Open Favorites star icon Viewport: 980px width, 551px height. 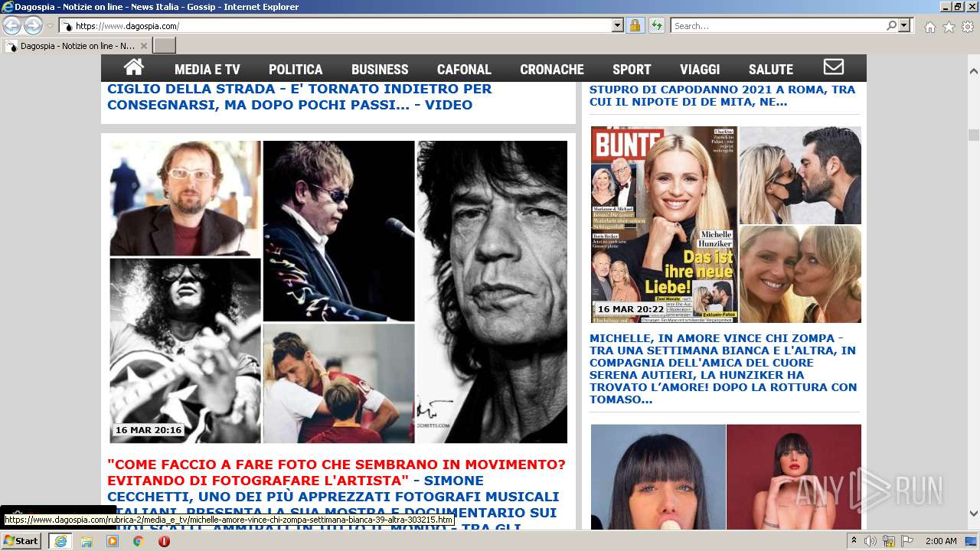(949, 27)
